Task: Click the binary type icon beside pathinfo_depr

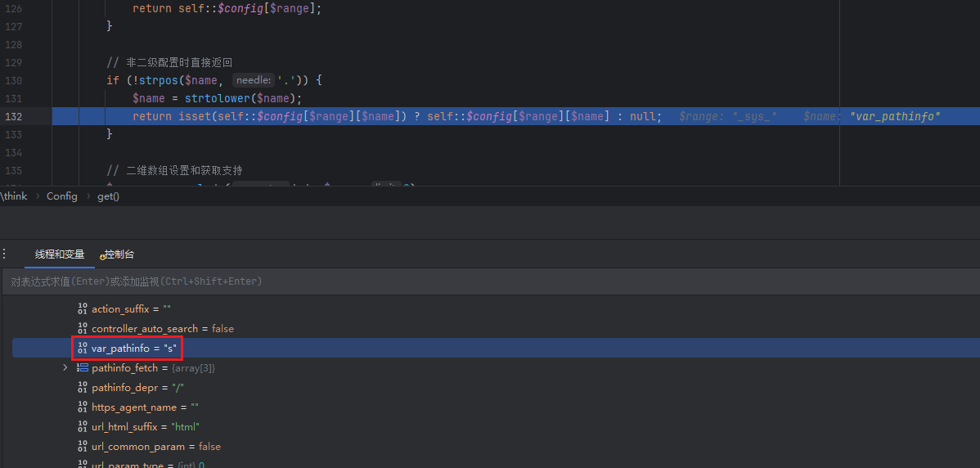Action: click(x=83, y=388)
